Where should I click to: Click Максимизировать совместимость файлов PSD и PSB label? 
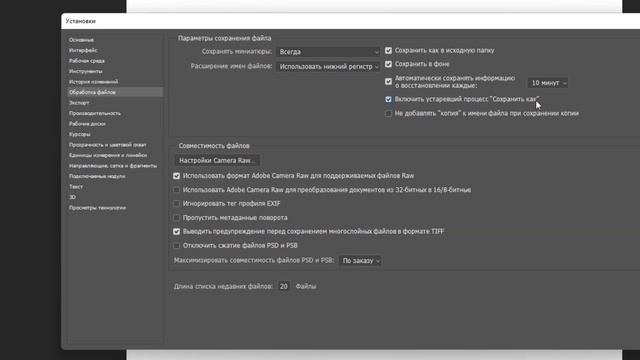(x=254, y=260)
